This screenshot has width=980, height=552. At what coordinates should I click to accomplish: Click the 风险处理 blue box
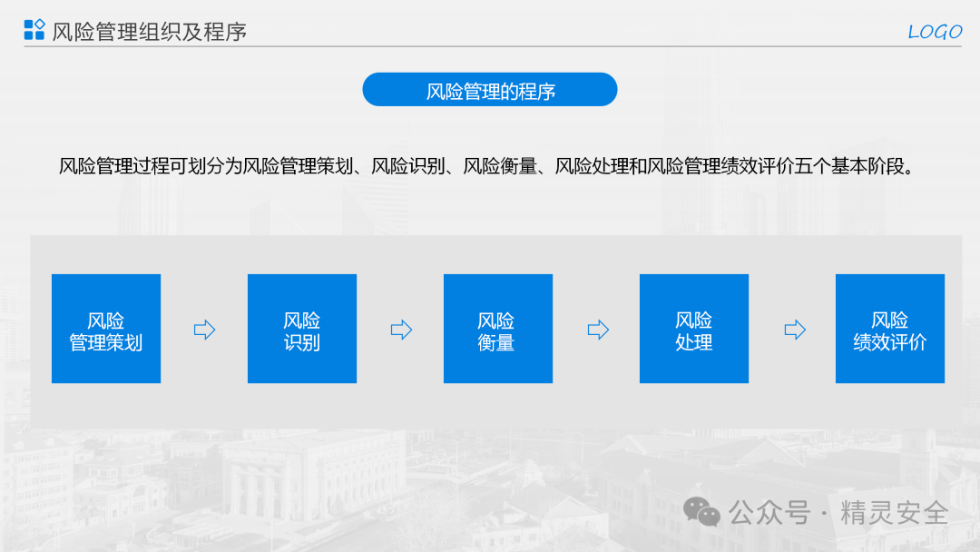pos(694,329)
